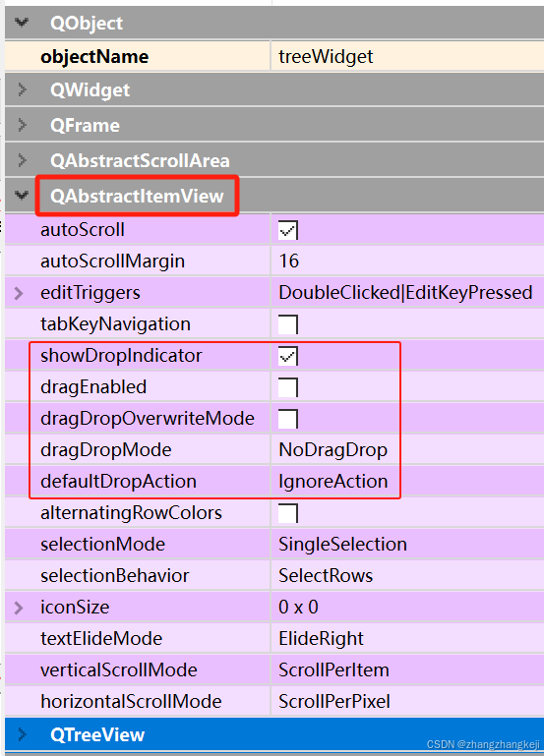Screen dimensions: 544x756
Task: Open the defaultDropAction IgnoreAction value
Action: 333,481
